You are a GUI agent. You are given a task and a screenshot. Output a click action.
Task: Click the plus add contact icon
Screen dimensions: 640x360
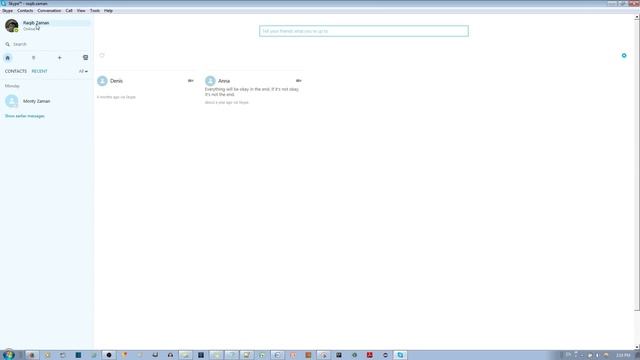click(x=60, y=58)
